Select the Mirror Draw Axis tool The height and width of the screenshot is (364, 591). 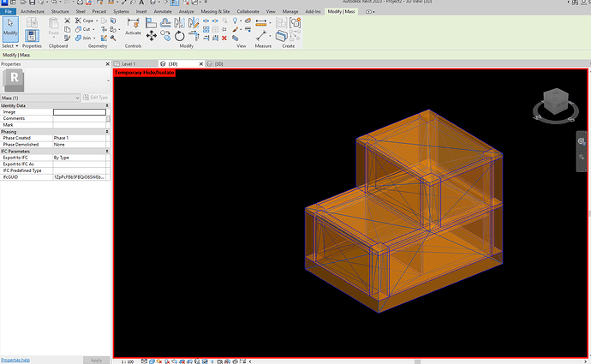click(194, 22)
